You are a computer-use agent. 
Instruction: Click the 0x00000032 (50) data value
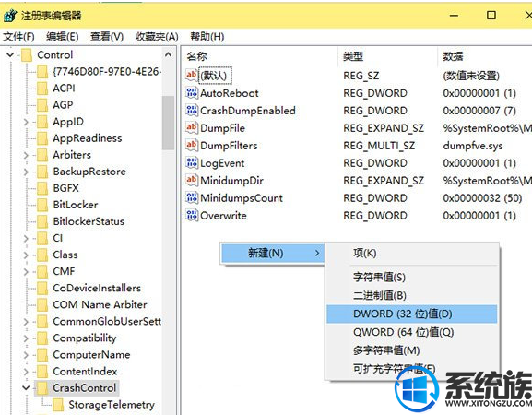tap(482, 198)
